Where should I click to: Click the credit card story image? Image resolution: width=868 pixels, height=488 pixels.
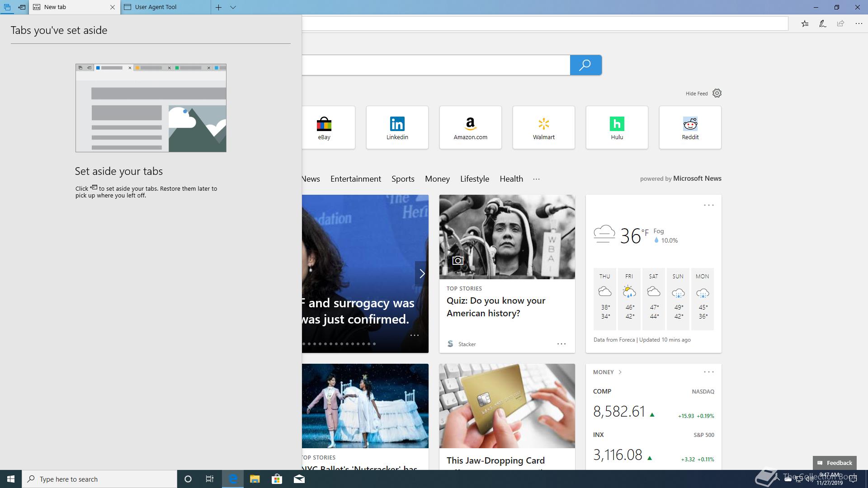[x=507, y=406]
